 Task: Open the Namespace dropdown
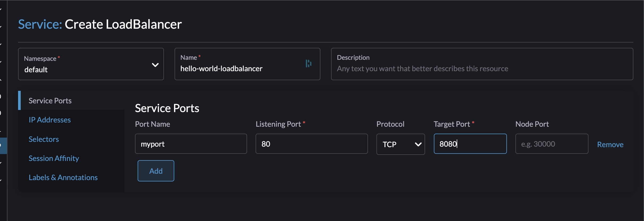click(x=91, y=64)
